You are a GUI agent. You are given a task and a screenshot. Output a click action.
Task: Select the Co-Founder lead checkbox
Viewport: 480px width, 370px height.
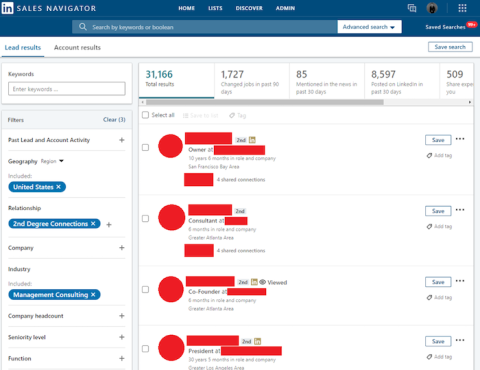145,289
